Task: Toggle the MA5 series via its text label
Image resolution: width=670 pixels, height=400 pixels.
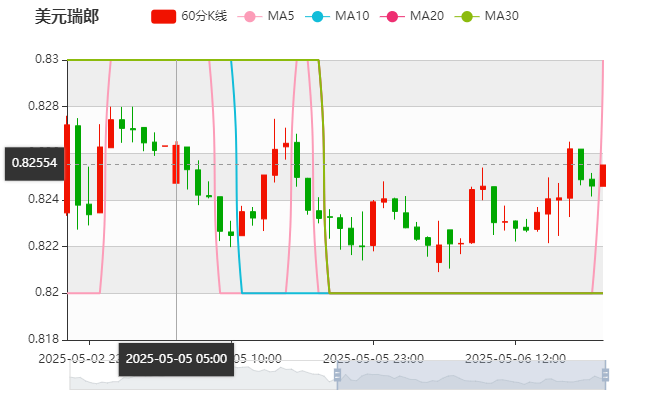Action: point(281,17)
